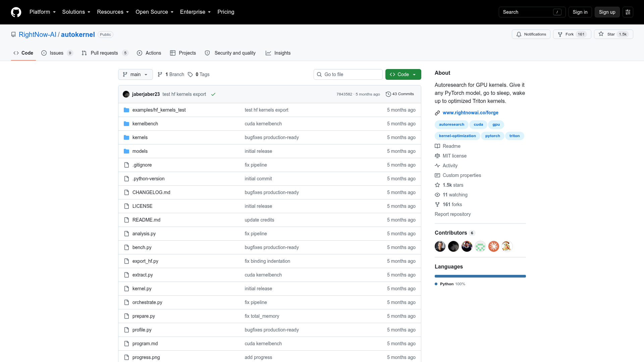Click the folder icon for kernels
The image size is (644, 362).
click(126, 137)
